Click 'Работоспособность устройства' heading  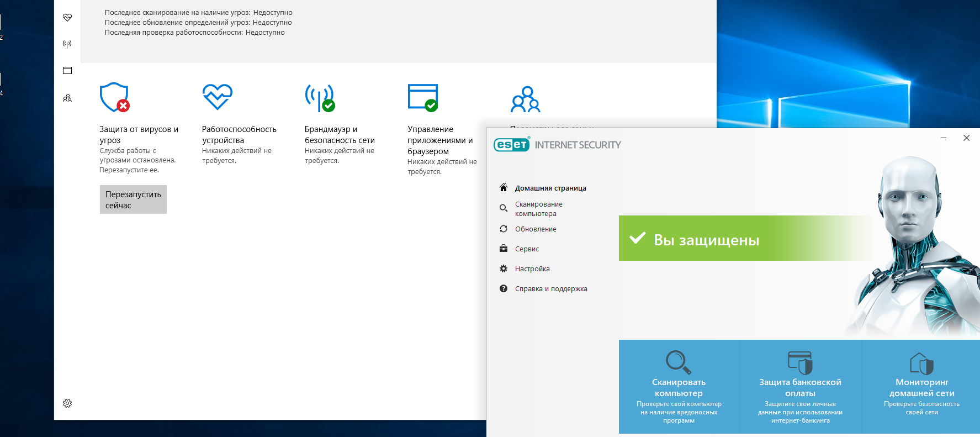239,134
